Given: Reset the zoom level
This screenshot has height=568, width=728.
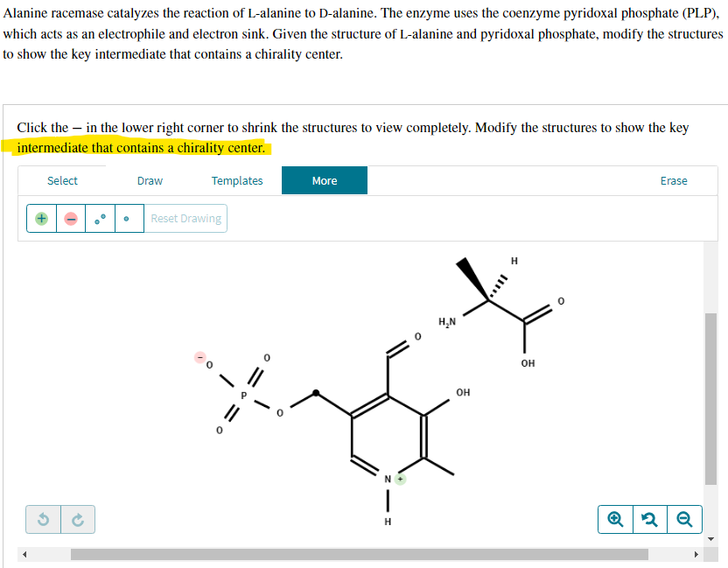Looking at the screenshot, I should [649, 519].
